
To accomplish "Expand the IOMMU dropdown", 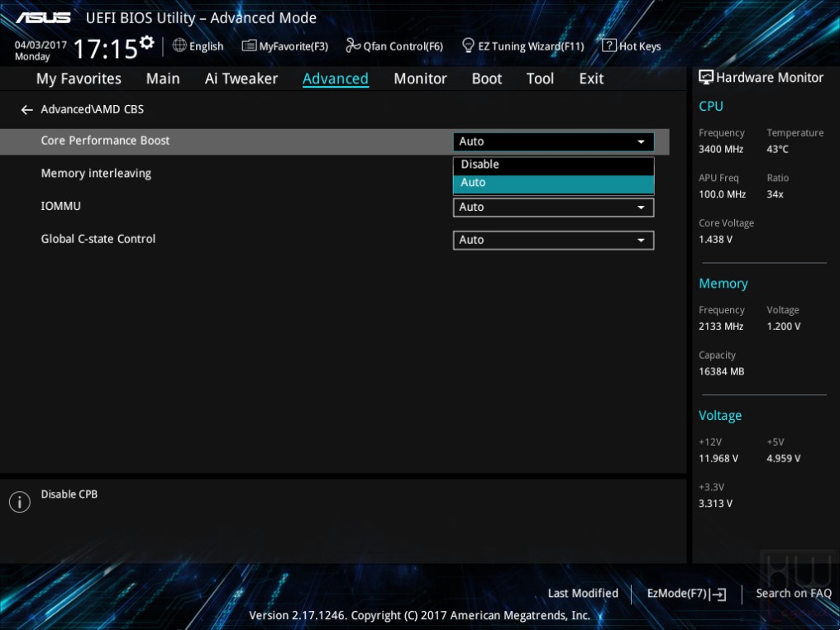I will [553, 208].
